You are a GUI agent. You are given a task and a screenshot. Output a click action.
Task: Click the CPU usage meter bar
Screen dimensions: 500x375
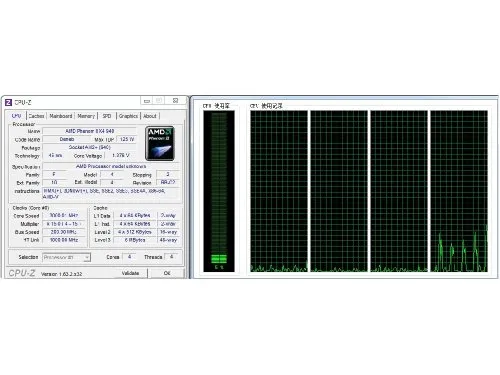(x=219, y=191)
